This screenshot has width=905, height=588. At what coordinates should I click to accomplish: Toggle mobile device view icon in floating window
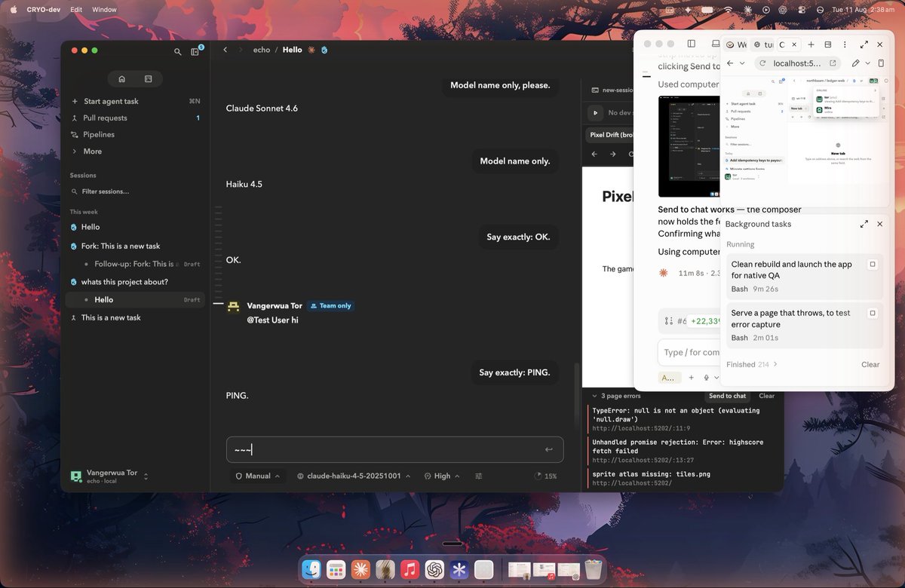[880, 63]
